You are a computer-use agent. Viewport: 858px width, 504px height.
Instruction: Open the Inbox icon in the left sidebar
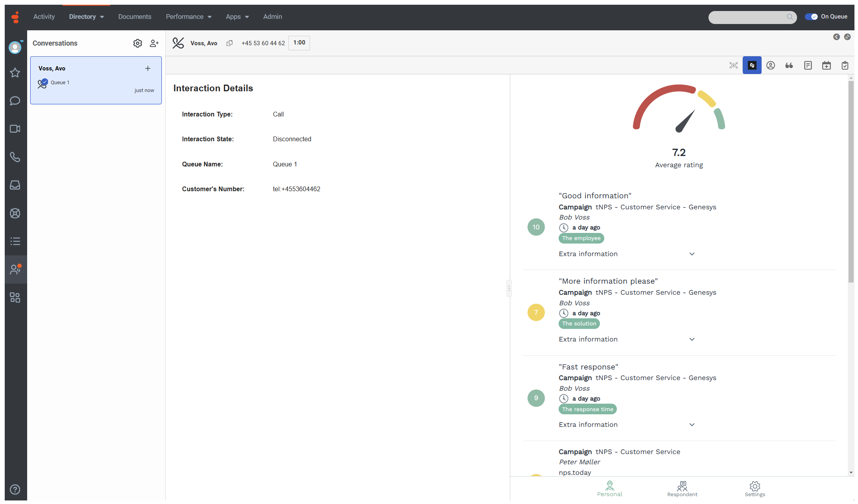point(15,185)
